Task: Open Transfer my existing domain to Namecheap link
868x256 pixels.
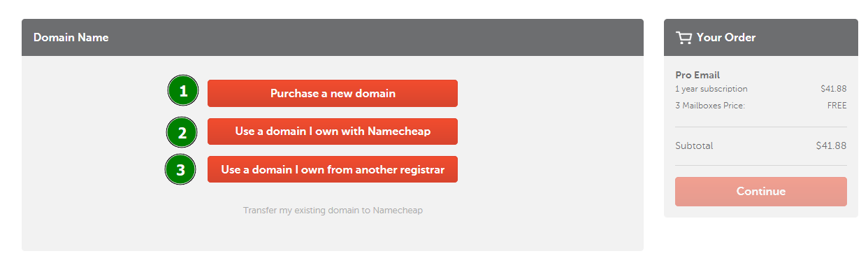Action: [x=333, y=210]
